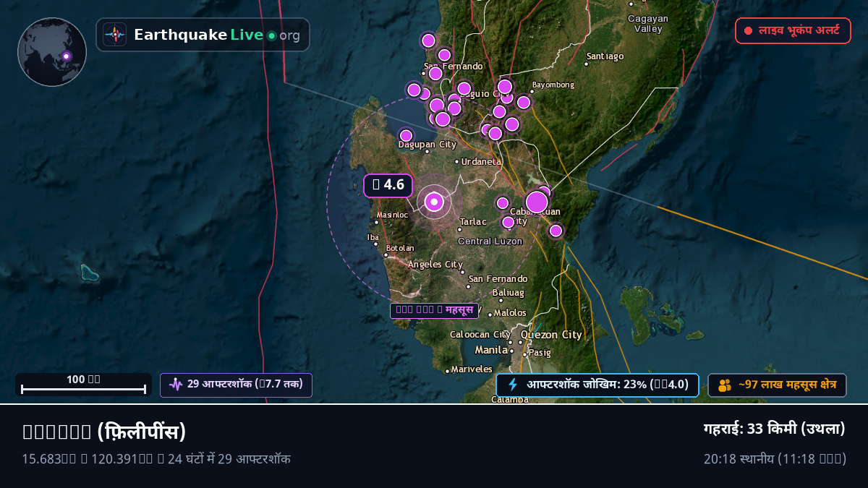868x488 pixels.
Task: Click the Urdaneta map label
Action: point(481,162)
